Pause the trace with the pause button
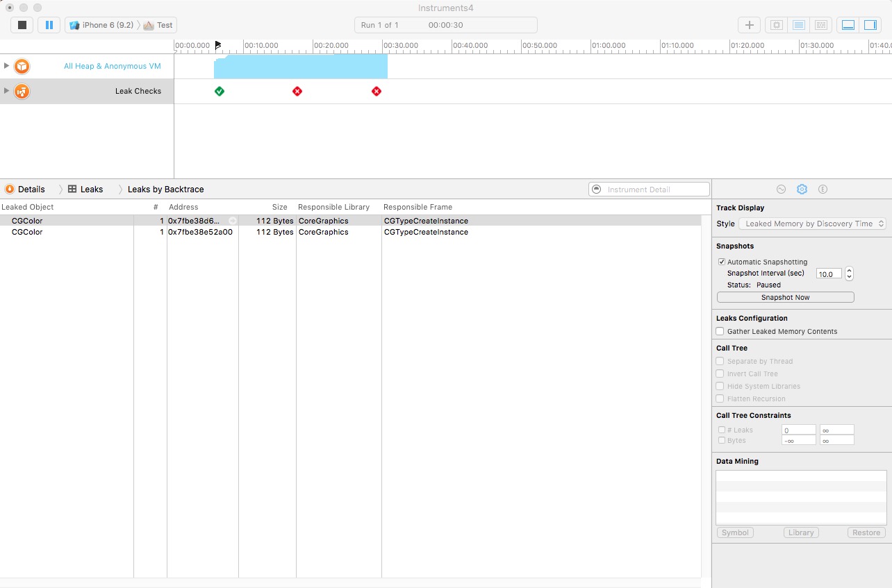 click(x=49, y=25)
